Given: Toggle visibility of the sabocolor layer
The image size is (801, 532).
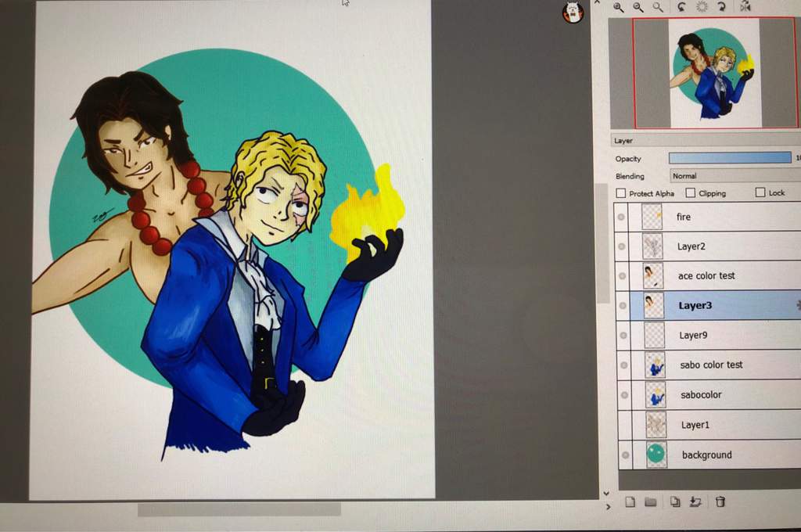Looking at the screenshot, I should pyautogui.click(x=624, y=394).
